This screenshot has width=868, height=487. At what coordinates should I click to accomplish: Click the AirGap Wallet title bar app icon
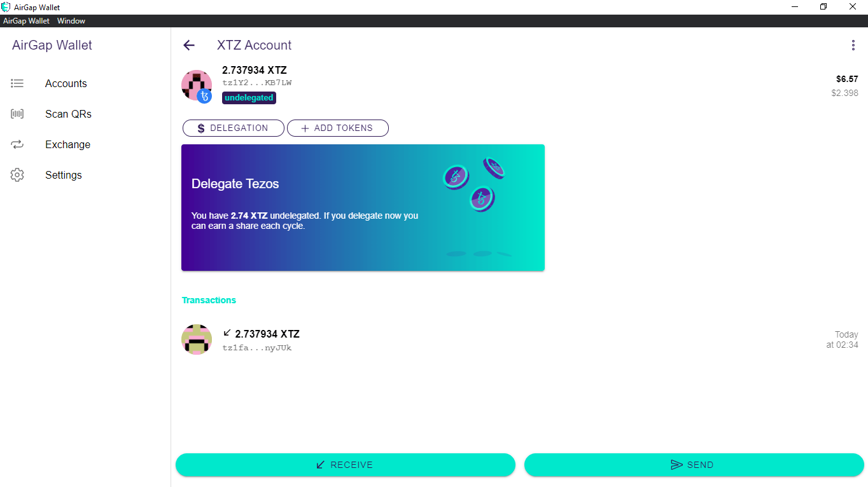pyautogui.click(x=6, y=7)
